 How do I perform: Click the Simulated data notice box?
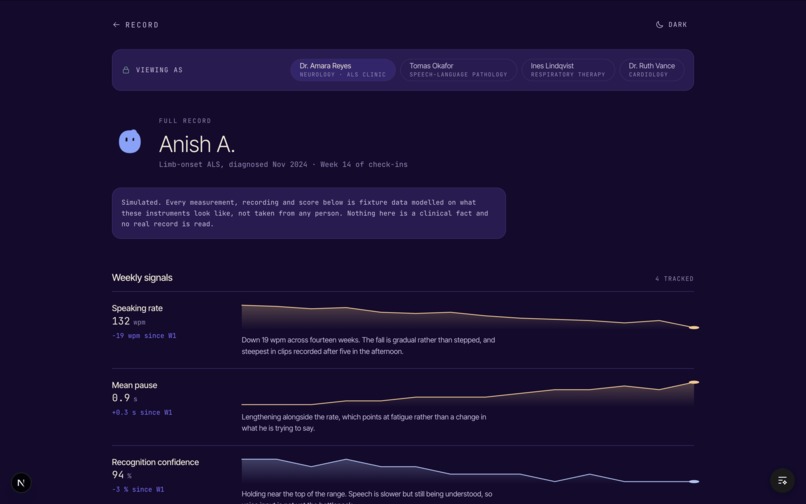pos(308,213)
